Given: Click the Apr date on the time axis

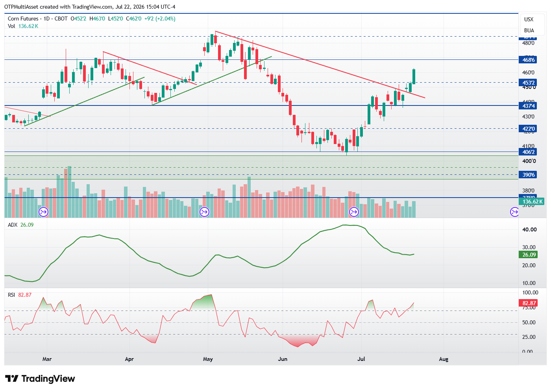Looking at the screenshot, I should coord(129,359).
